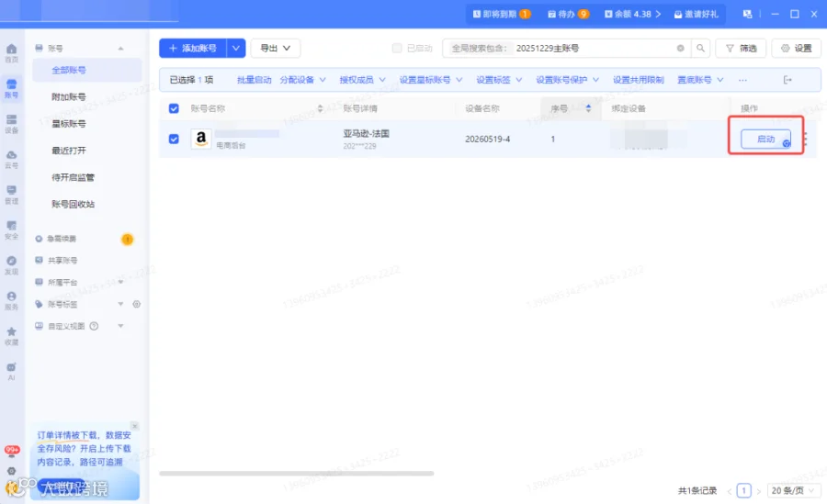
Task: Open 急需续费 in the side panel
Action: (x=62, y=239)
